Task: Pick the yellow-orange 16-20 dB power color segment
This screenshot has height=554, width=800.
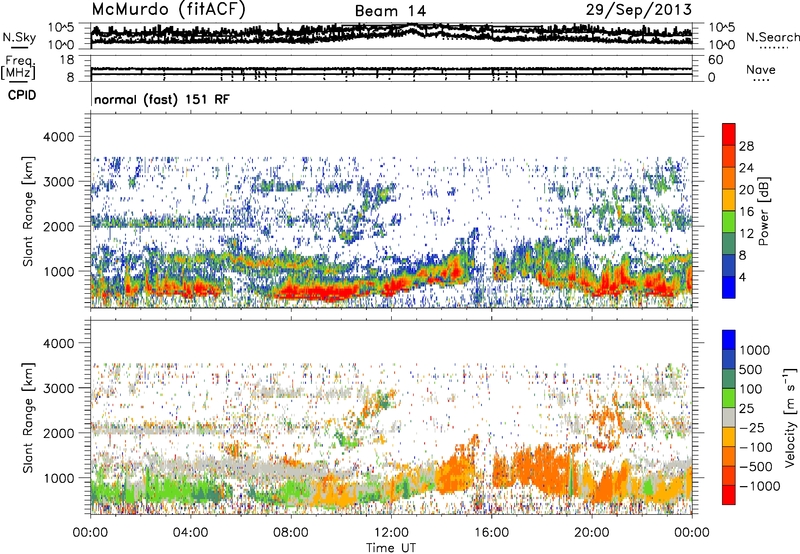Action: pos(729,200)
